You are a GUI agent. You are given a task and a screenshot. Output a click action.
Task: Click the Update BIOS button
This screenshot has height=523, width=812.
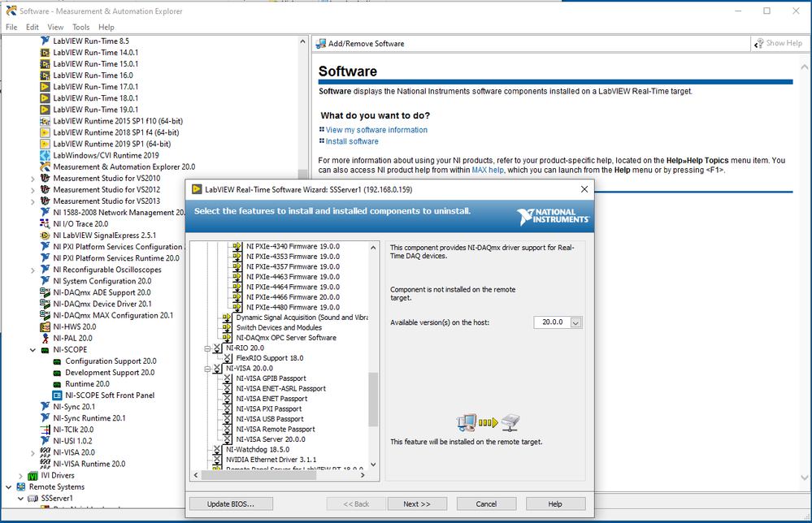pos(231,504)
